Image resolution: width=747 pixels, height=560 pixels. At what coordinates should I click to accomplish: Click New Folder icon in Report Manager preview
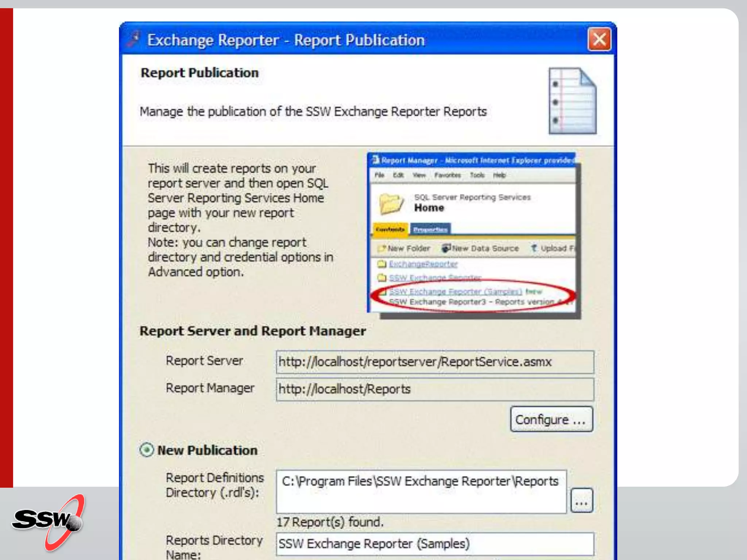382,248
